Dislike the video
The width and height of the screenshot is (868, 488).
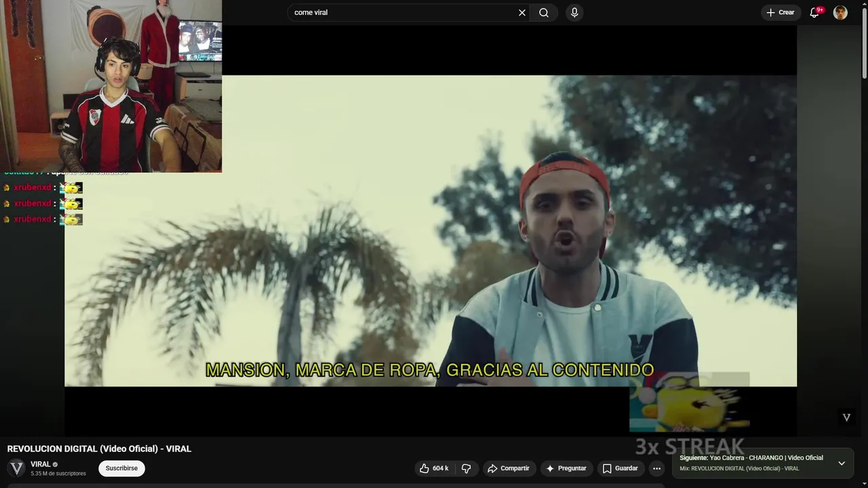(x=466, y=468)
